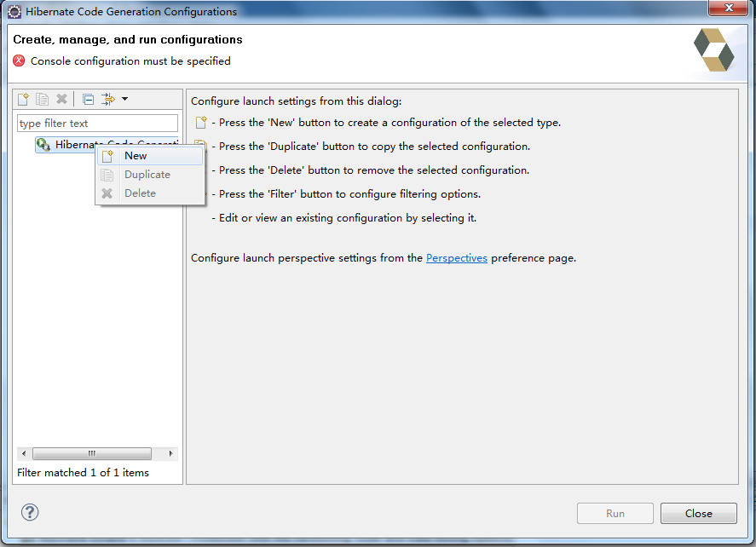756x547 pixels.
Task: Click the Close button
Action: [x=698, y=513]
